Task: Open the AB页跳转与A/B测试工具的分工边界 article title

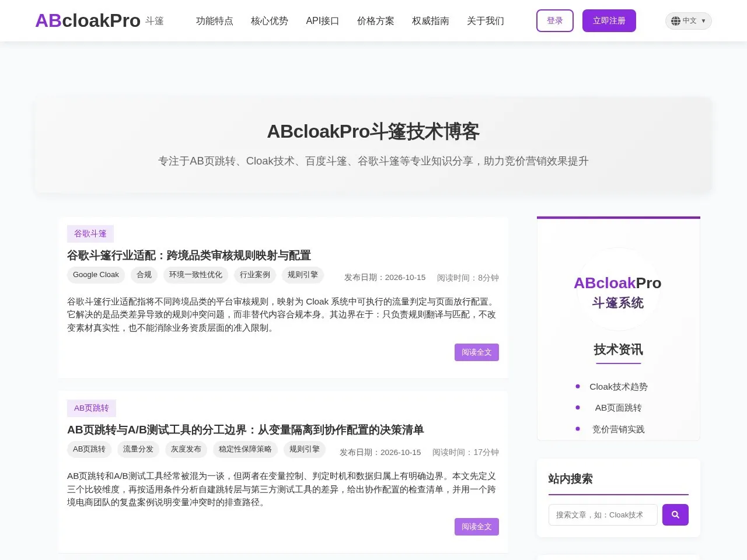Action: click(246, 430)
